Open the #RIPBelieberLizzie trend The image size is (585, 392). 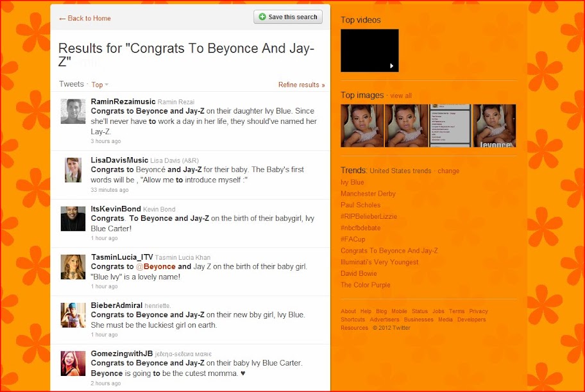pyautogui.click(x=369, y=217)
